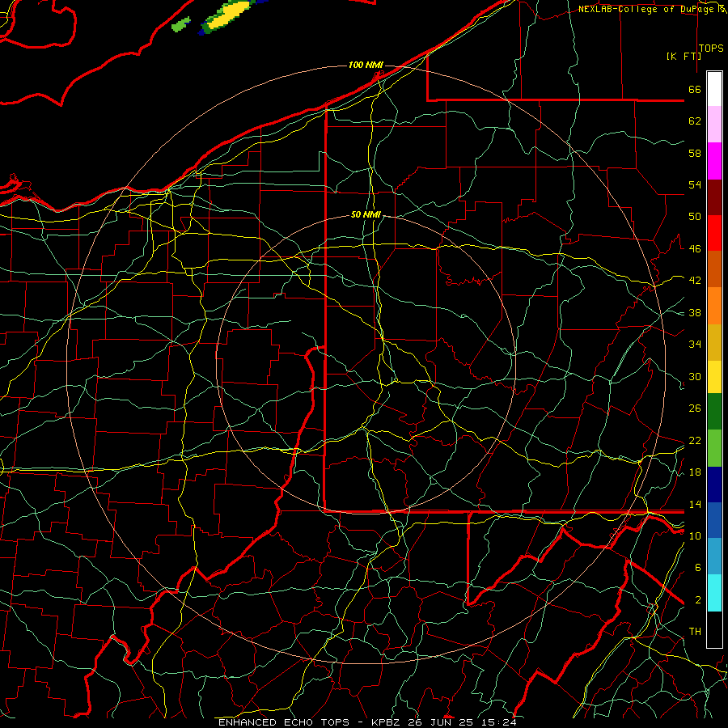The image size is (728, 728).
Task: Click the dark green legend swatch
Action: (x=714, y=412)
